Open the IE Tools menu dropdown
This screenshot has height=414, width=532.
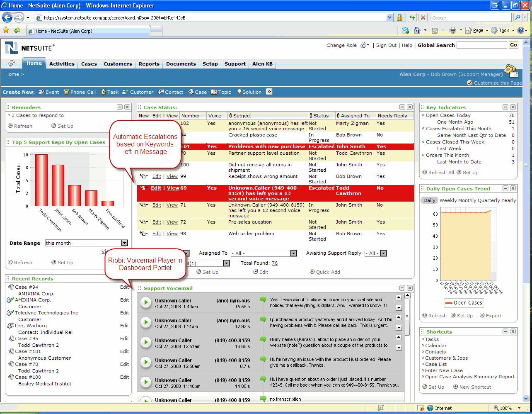coord(503,30)
